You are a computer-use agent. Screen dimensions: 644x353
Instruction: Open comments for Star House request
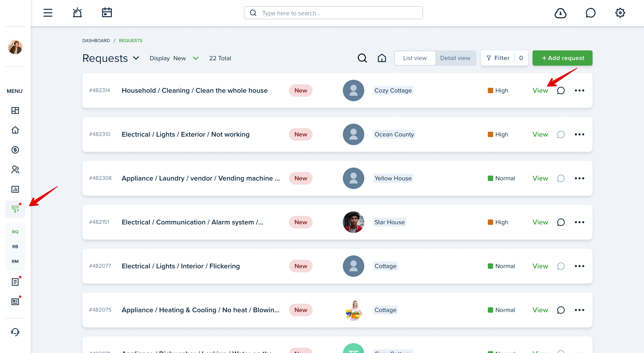[x=561, y=222]
